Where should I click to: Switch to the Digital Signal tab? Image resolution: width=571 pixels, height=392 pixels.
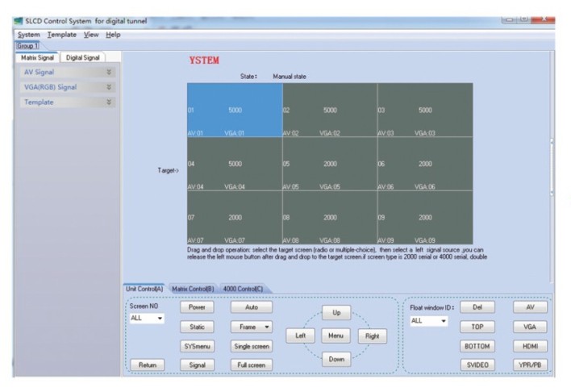tap(82, 57)
